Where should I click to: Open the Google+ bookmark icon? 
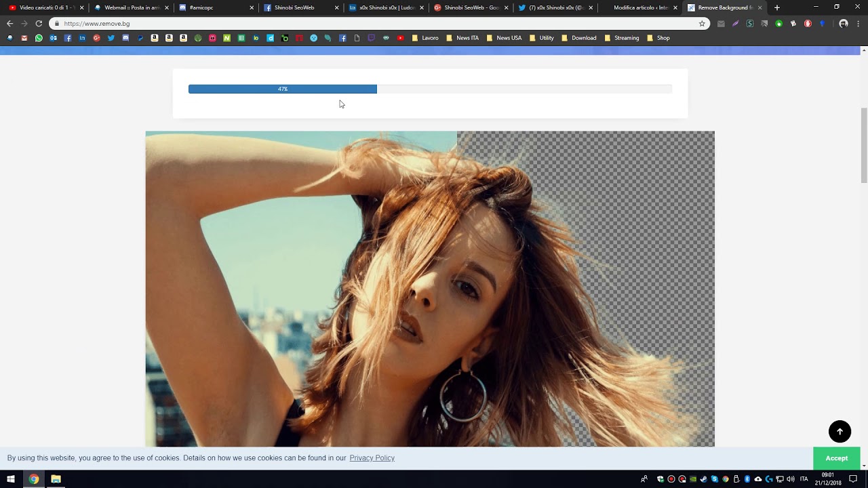pos(96,38)
